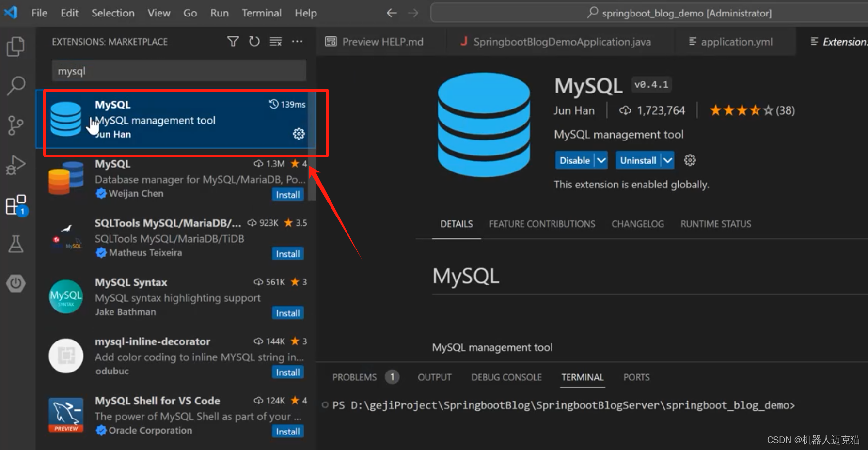The height and width of the screenshot is (450, 868).
Task: Click the large MySQL database logo
Action: pyautogui.click(x=484, y=124)
